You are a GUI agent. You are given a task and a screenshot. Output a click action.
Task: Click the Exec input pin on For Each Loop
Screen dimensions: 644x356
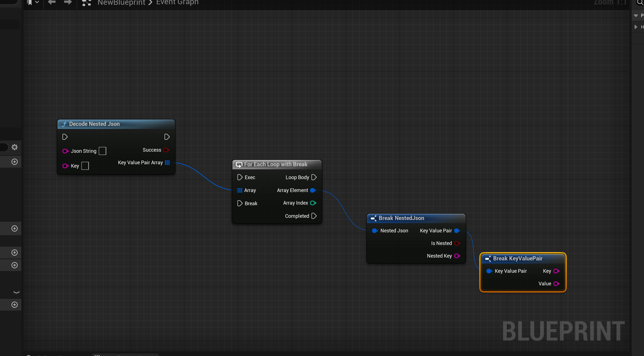point(240,177)
